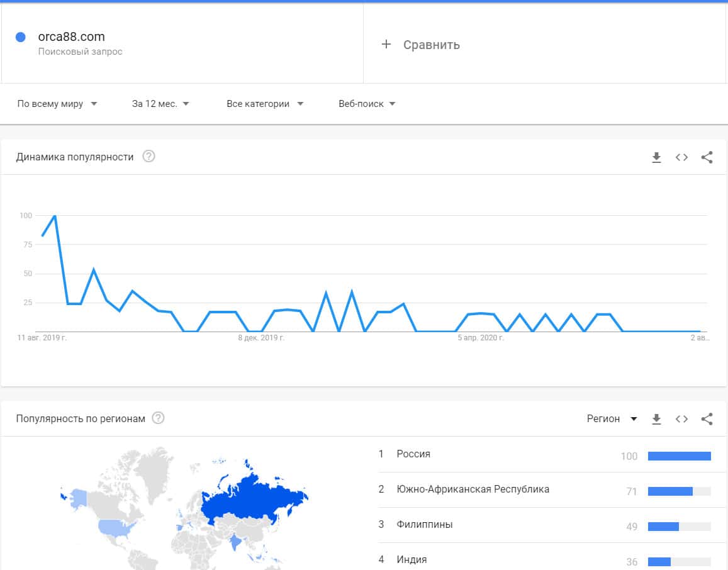Open Южно-Африканская Республика region entry
Screen dimensions: 728x570
473,489
